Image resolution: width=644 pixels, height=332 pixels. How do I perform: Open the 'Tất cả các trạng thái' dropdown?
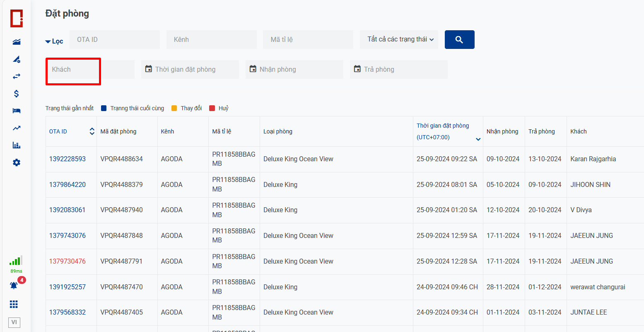(x=399, y=39)
